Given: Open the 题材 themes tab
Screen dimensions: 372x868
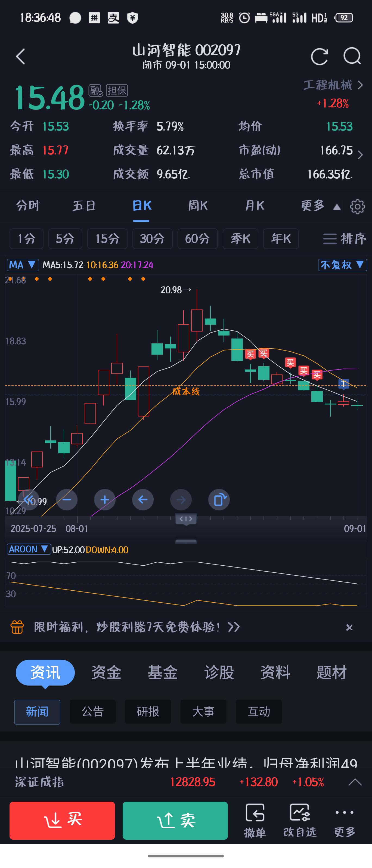Looking at the screenshot, I should (x=331, y=672).
